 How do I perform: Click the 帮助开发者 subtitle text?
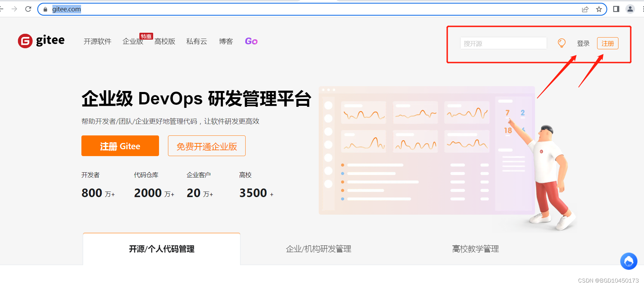[170, 121]
